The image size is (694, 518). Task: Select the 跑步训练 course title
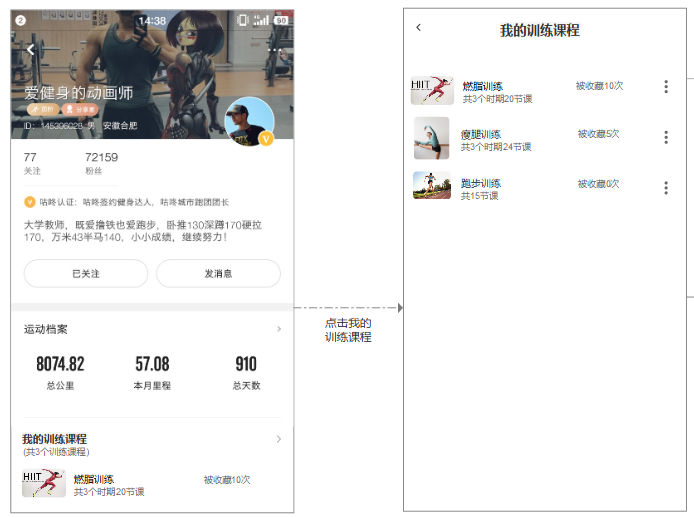(x=481, y=183)
